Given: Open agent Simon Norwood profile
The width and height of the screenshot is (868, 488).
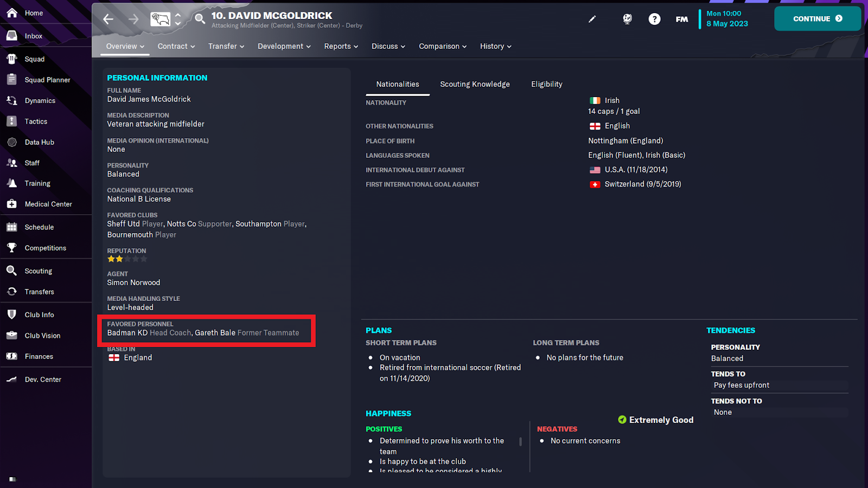Looking at the screenshot, I should click(x=133, y=282).
